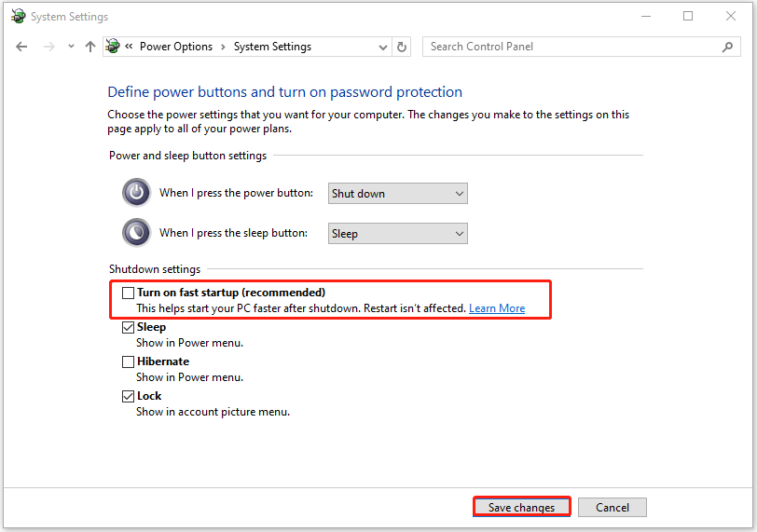Uncheck the Lock checkbox

click(129, 396)
